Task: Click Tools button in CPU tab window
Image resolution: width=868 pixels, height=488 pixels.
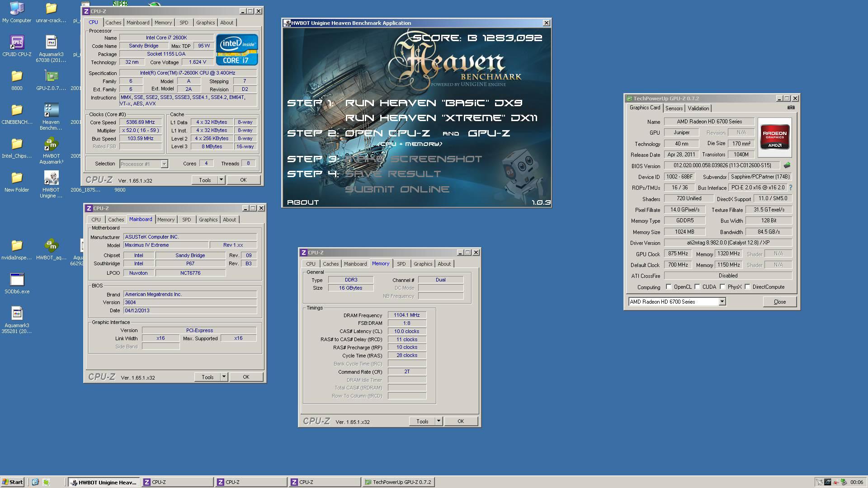Action: coord(205,180)
